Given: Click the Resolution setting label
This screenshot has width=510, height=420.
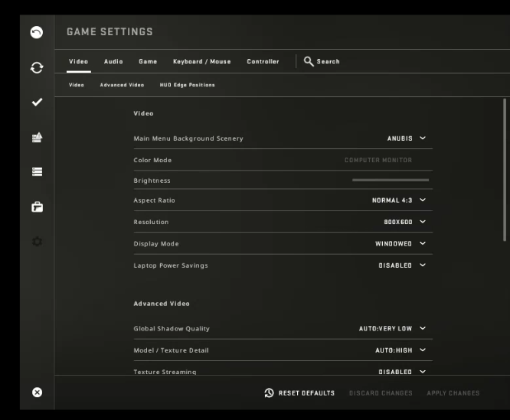Looking at the screenshot, I should tap(151, 222).
